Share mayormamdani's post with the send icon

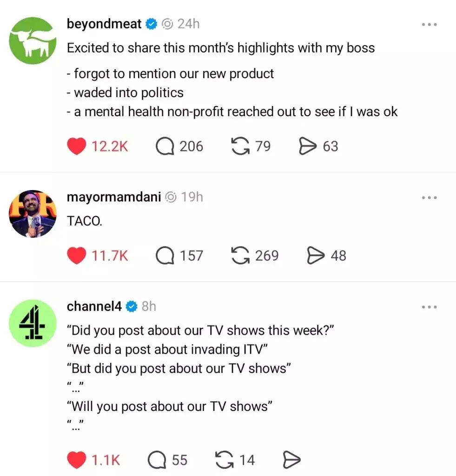316,255
